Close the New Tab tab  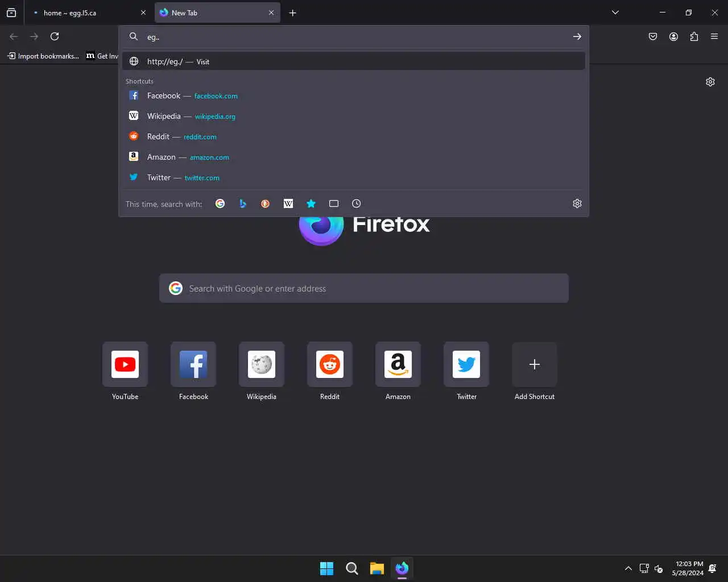(271, 13)
